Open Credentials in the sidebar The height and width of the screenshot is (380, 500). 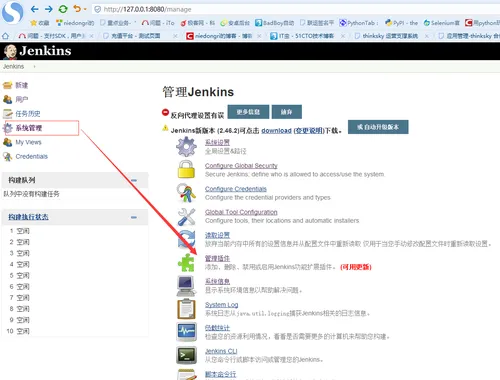(31, 156)
